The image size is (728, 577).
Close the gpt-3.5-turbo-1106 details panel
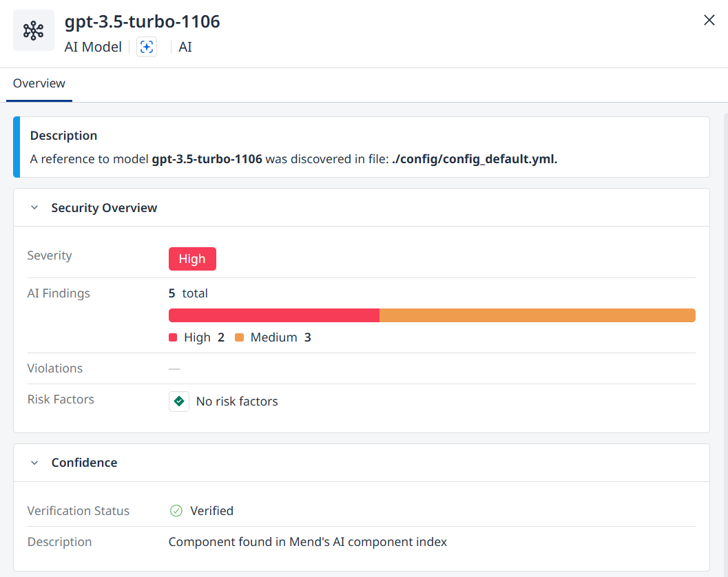[x=709, y=20]
